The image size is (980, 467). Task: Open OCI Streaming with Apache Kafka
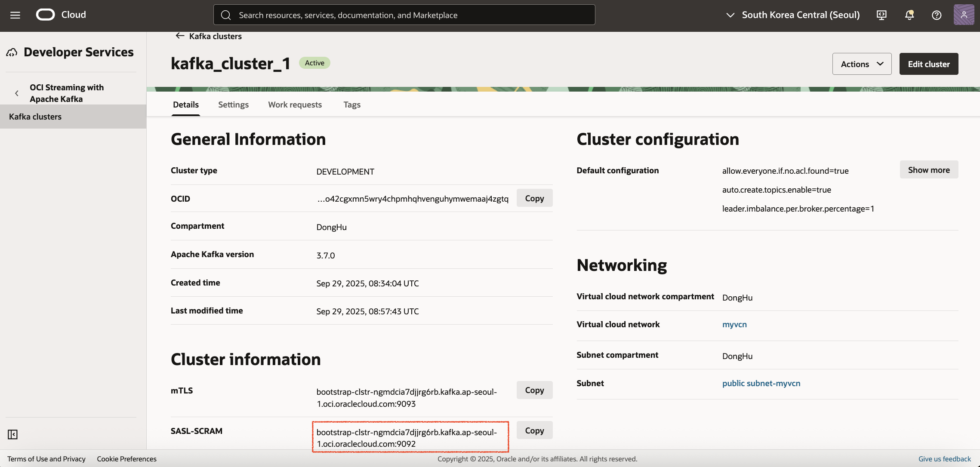67,93
